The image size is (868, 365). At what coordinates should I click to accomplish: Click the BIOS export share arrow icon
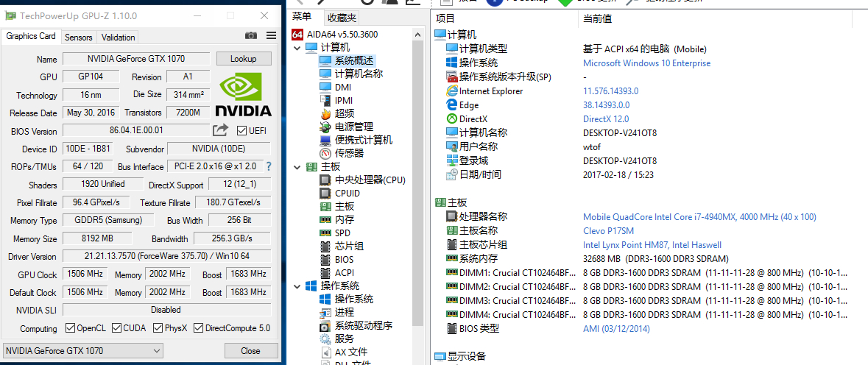pyautogui.click(x=220, y=130)
